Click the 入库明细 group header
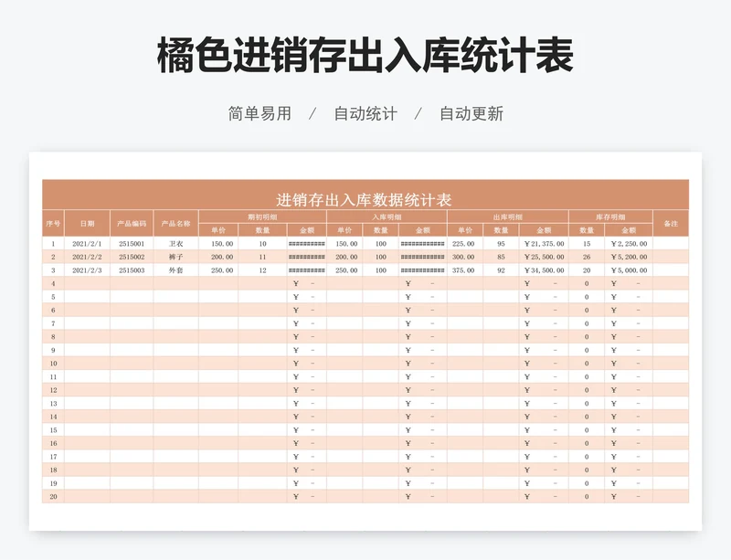The image size is (731, 560). click(387, 217)
